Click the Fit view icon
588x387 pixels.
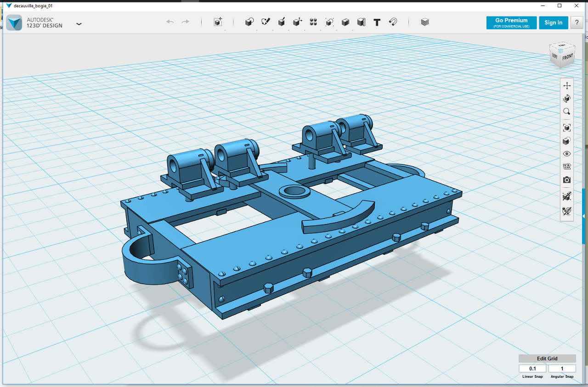pyautogui.click(x=567, y=128)
